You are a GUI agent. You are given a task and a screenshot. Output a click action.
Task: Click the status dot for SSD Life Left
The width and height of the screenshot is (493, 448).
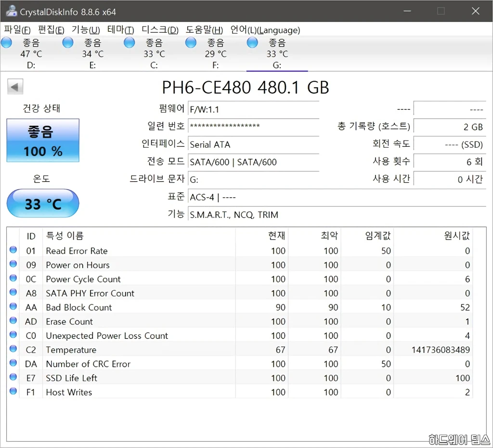[x=13, y=377]
